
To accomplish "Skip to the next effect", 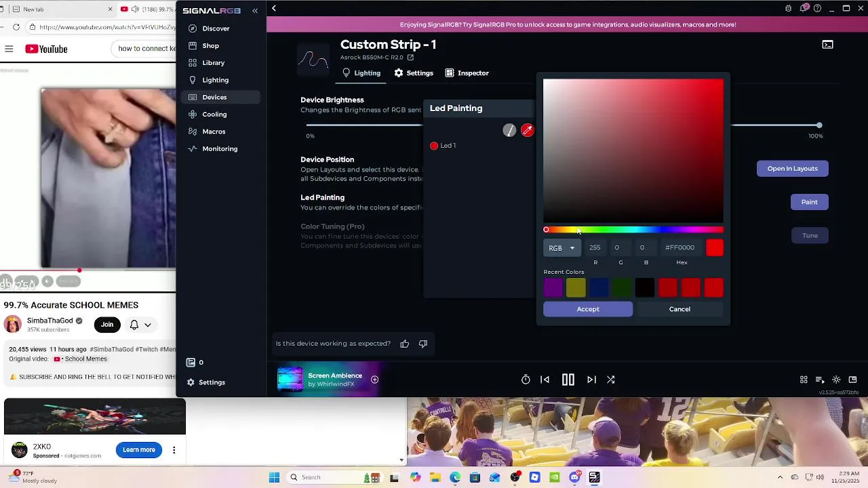I will click(591, 380).
